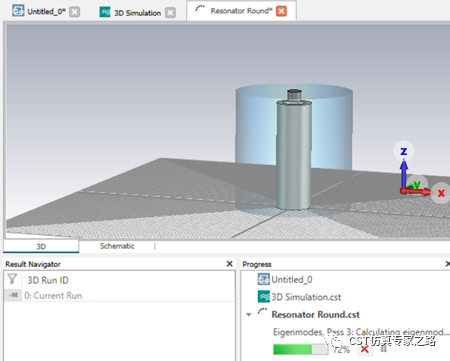Select the Resonator Round tab

pos(241,11)
